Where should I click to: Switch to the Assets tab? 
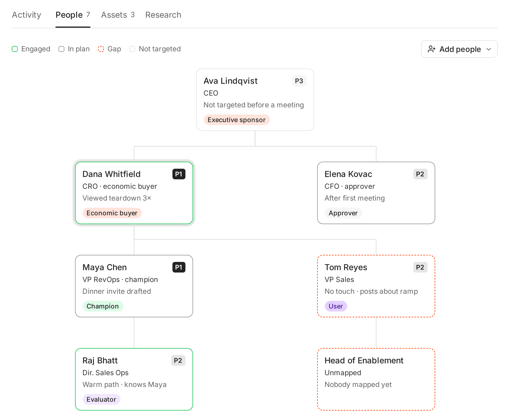118,15
